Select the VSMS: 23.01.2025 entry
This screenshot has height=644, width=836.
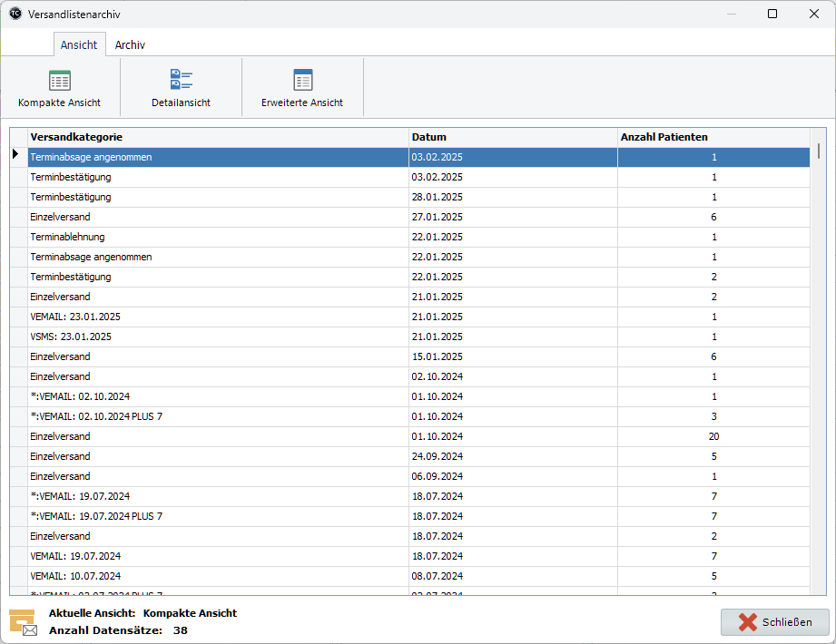[x=182, y=337]
